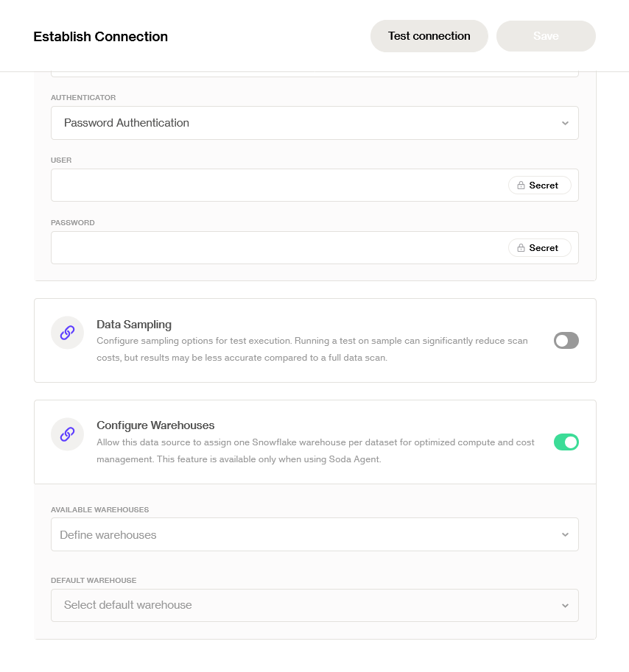Click the Select default warehouse chevron
The width and height of the screenshot is (629, 672).
point(565,605)
